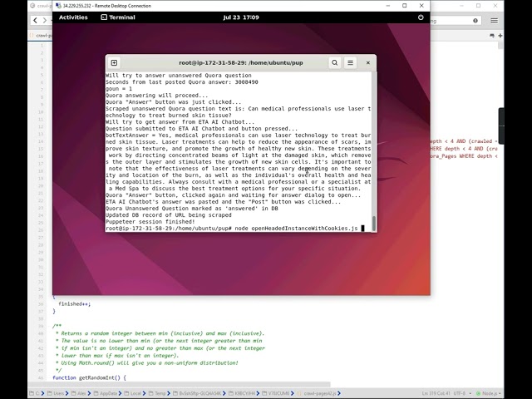
Task: Click the Temp folder breadcrumb
Action: click(x=158, y=393)
